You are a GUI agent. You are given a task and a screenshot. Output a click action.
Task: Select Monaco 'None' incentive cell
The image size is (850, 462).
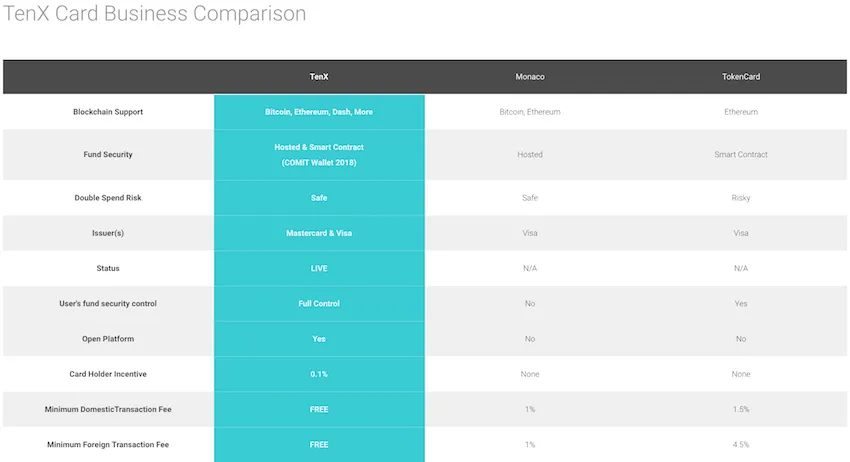[530, 374]
